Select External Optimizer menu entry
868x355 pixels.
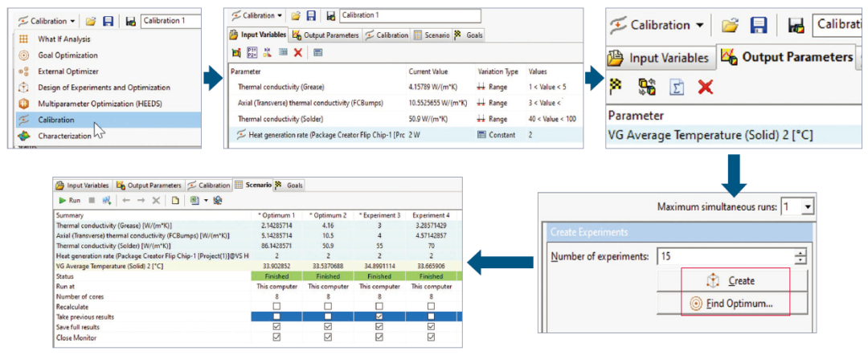[68, 71]
